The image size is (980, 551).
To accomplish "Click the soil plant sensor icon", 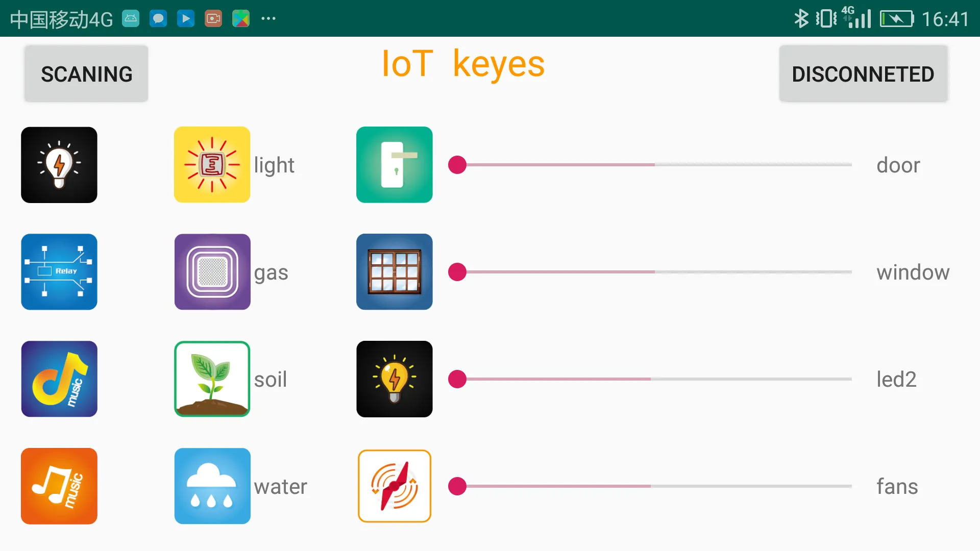I will (212, 379).
